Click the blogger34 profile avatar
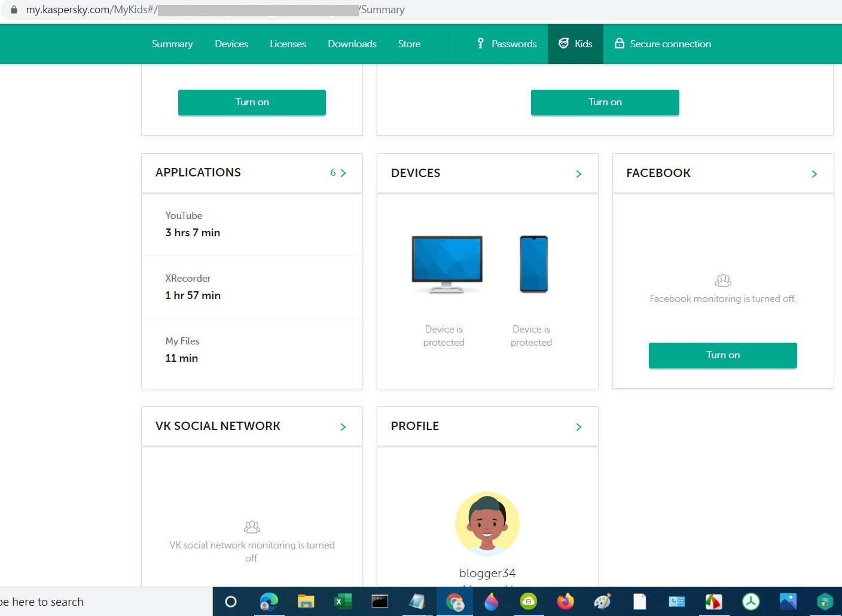 (x=487, y=524)
